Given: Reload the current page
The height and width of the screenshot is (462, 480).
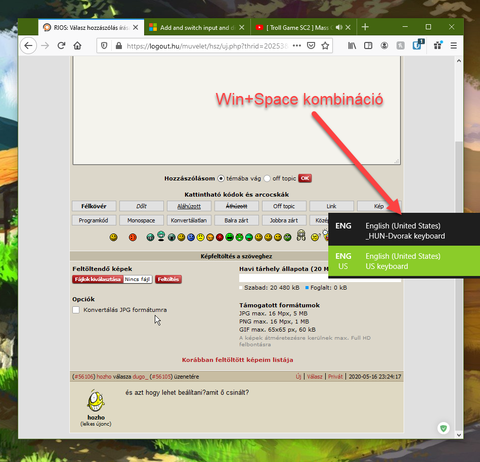Looking at the screenshot, I should tap(61, 46).
